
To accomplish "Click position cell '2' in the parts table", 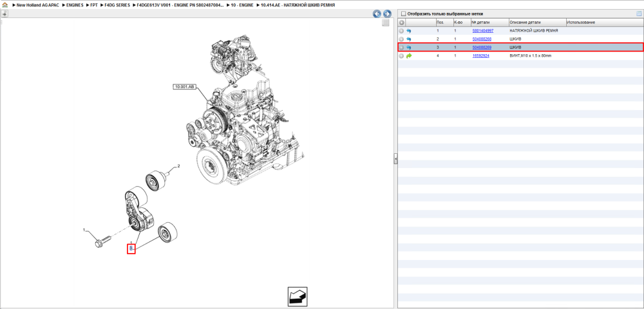I will pyautogui.click(x=438, y=39).
